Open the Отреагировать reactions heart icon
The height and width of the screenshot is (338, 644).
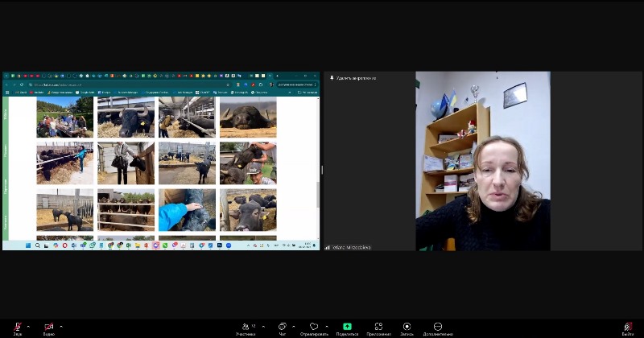[x=314, y=328]
